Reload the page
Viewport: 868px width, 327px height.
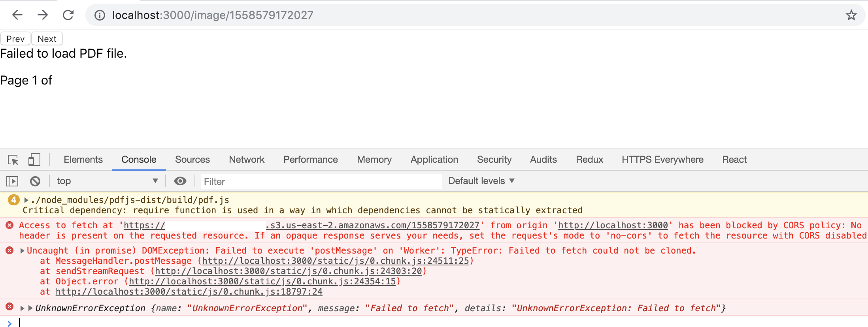tap(68, 15)
